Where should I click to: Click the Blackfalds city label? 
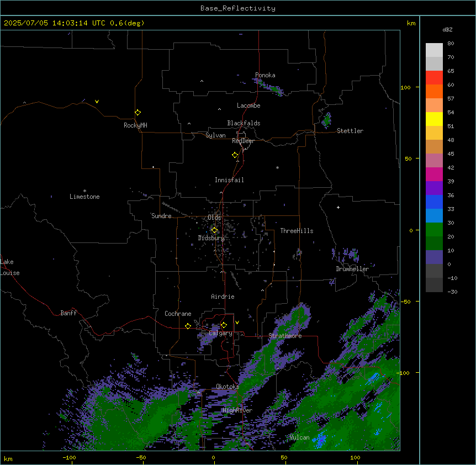[x=244, y=123]
